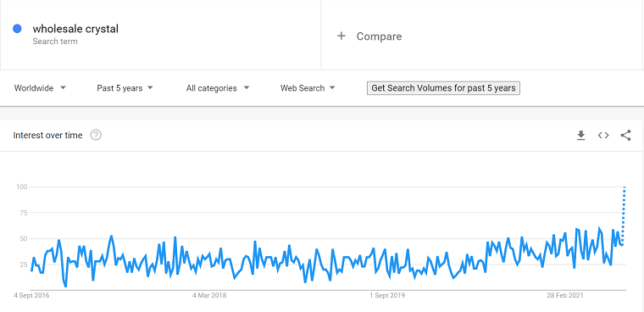Open the Worldwide region dropdown
The image size is (644, 312).
coord(40,88)
